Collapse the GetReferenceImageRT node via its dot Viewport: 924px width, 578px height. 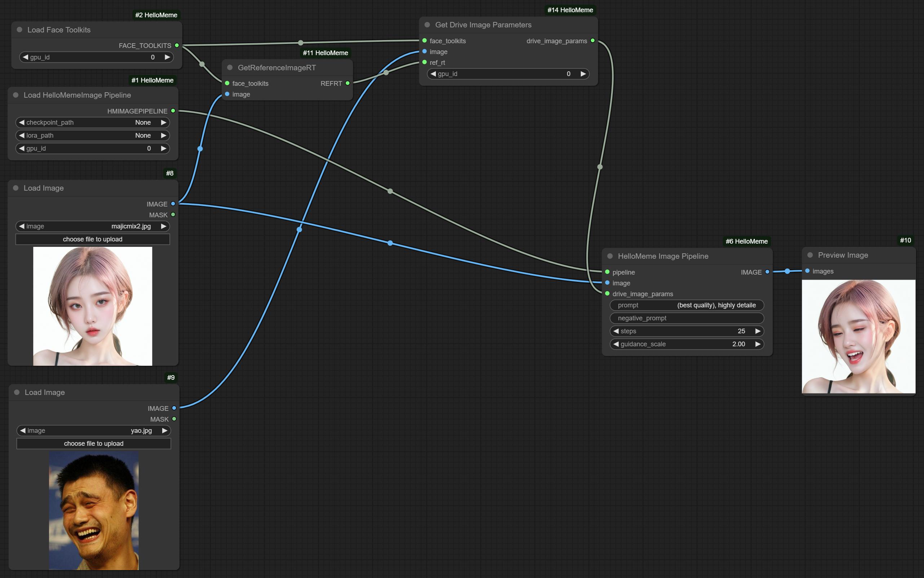pos(230,68)
